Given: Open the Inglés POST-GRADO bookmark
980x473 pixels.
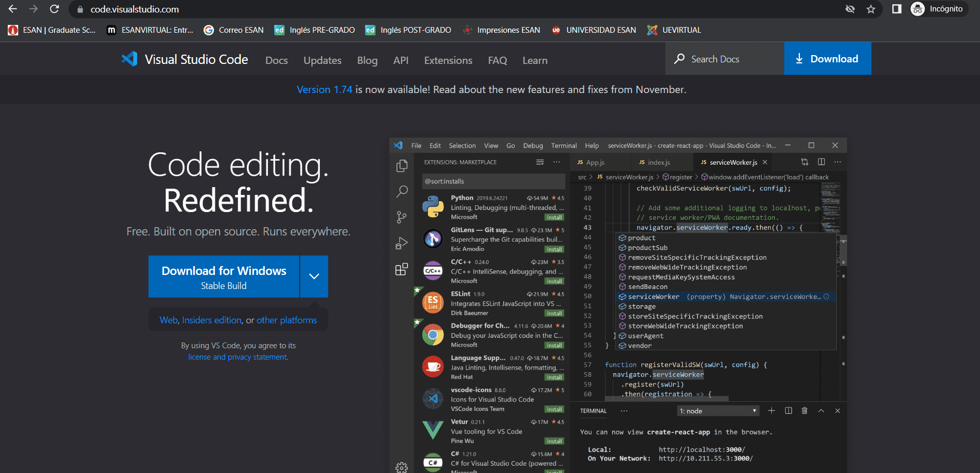Looking at the screenshot, I should [x=408, y=30].
